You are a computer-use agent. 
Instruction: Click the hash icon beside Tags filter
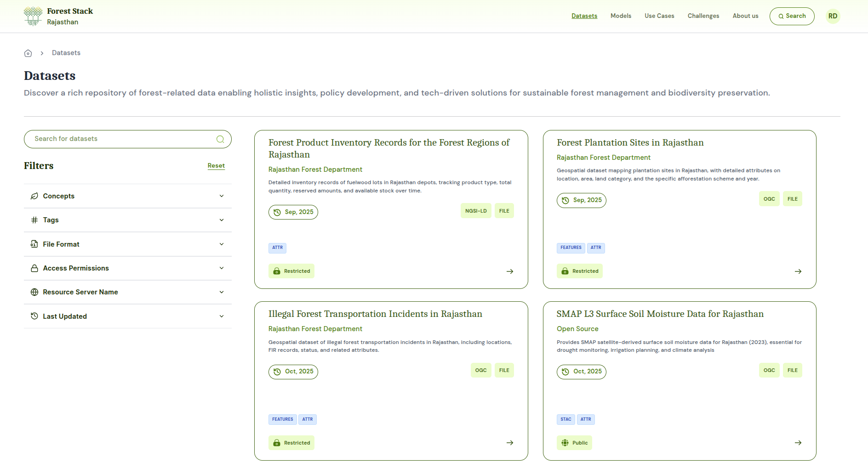pyautogui.click(x=34, y=220)
